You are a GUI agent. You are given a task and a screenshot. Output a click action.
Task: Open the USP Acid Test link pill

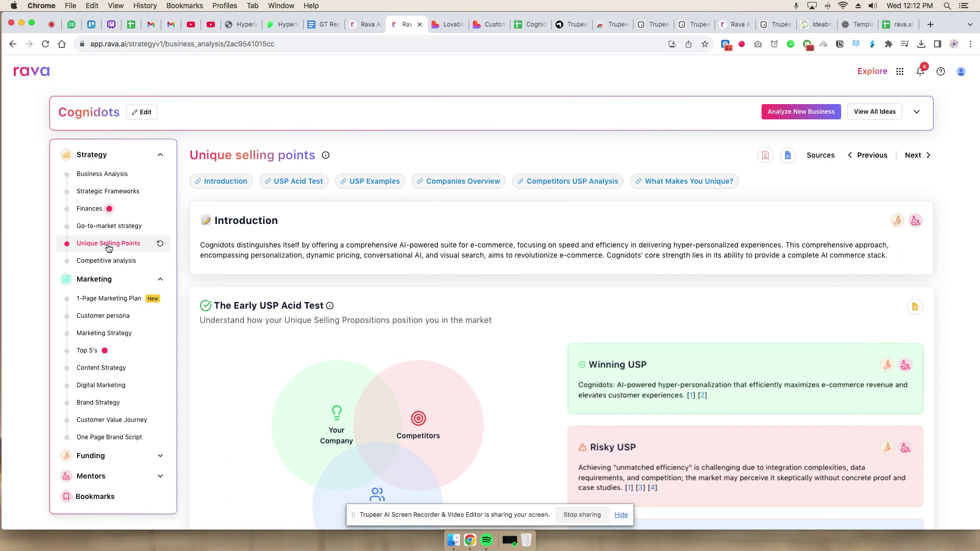[x=293, y=181]
